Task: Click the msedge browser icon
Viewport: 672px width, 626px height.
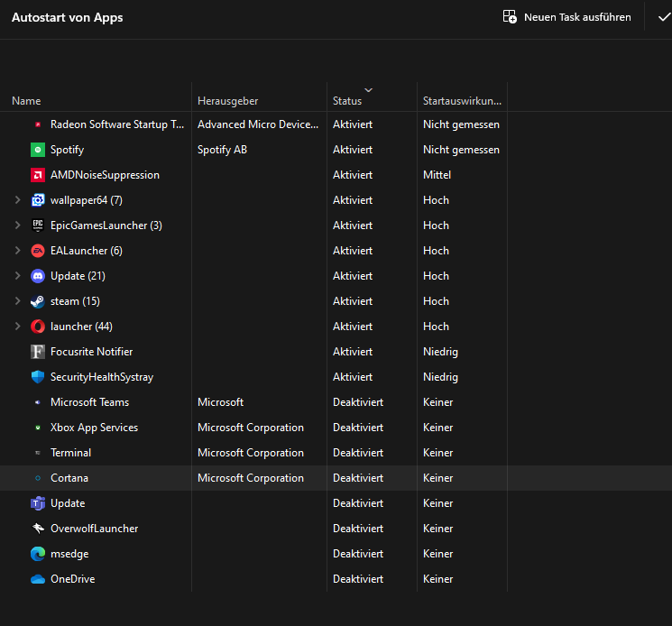Action: (x=38, y=554)
